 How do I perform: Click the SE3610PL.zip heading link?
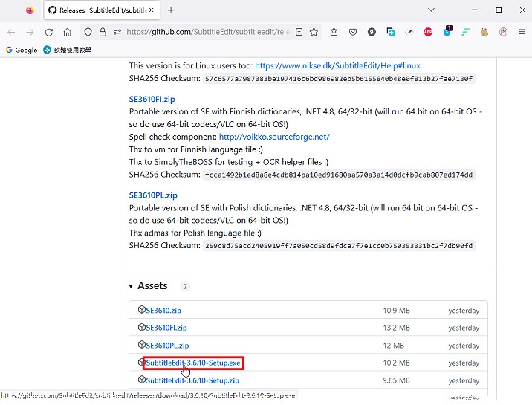153,195
